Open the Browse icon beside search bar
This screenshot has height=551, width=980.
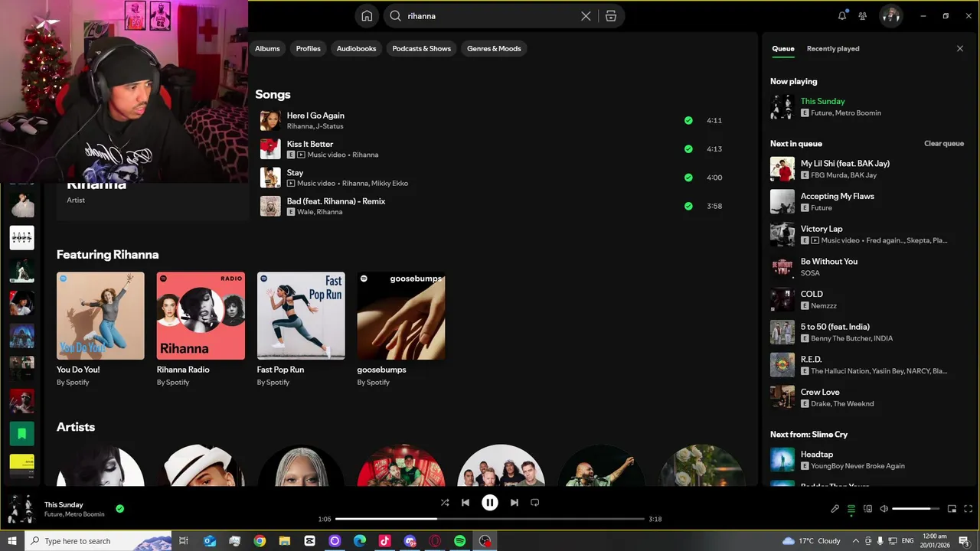pos(610,16)
